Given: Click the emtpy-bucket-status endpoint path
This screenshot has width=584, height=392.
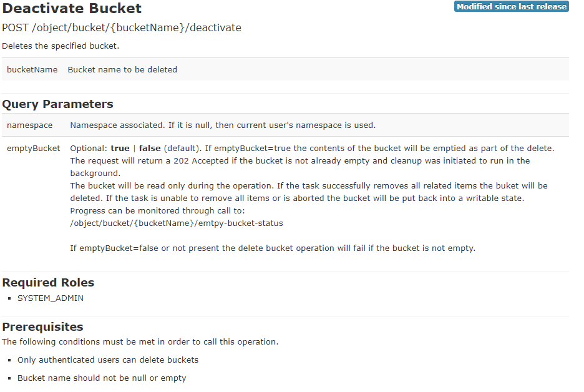Looking at the screenshot, I should pyautogui.click(x=177, y=223).
